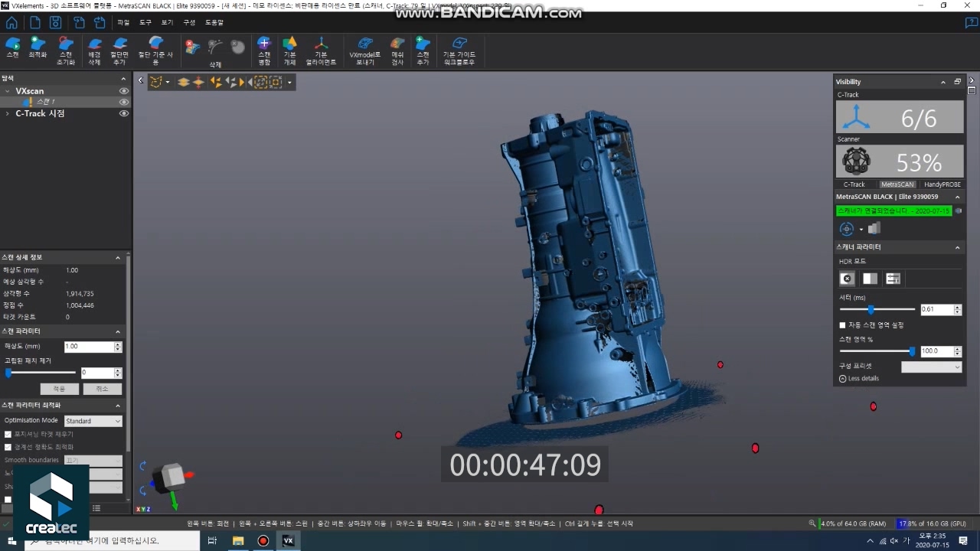980x551 pixels.
Task: Open the 파일 menu
Action: coord(123,23)
